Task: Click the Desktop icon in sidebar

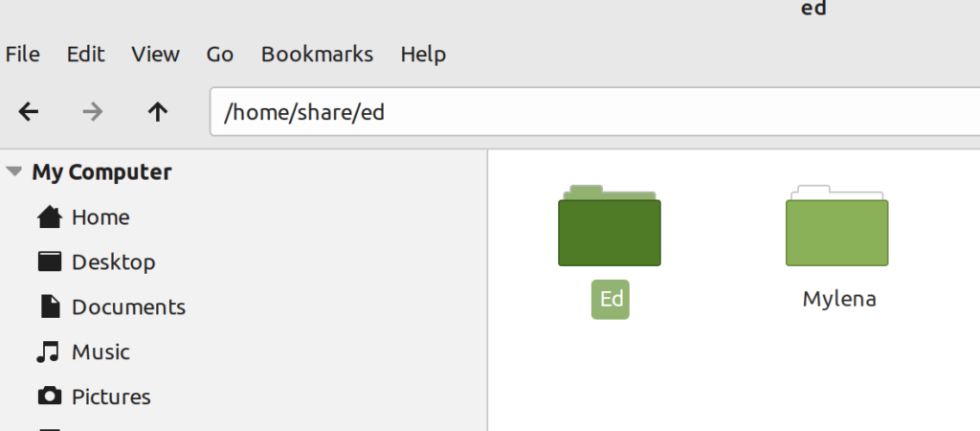Action: [x=50, y=261]
